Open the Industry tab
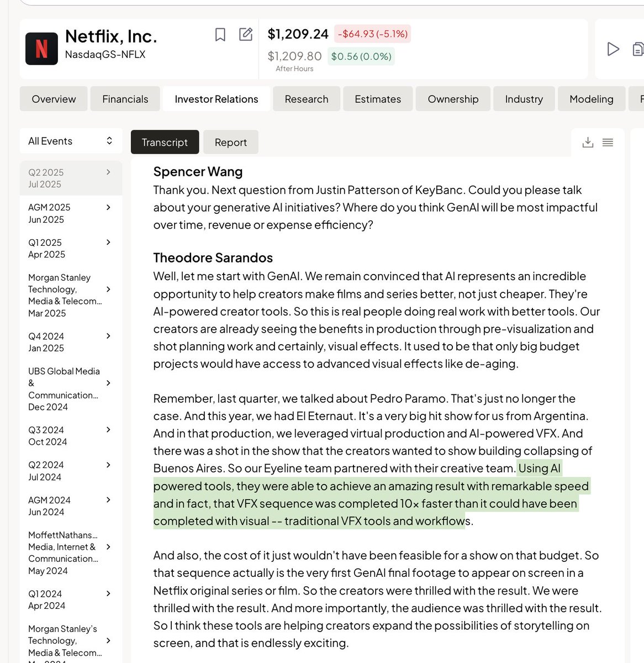The image size is (644, 663). (x=524, y=99)
